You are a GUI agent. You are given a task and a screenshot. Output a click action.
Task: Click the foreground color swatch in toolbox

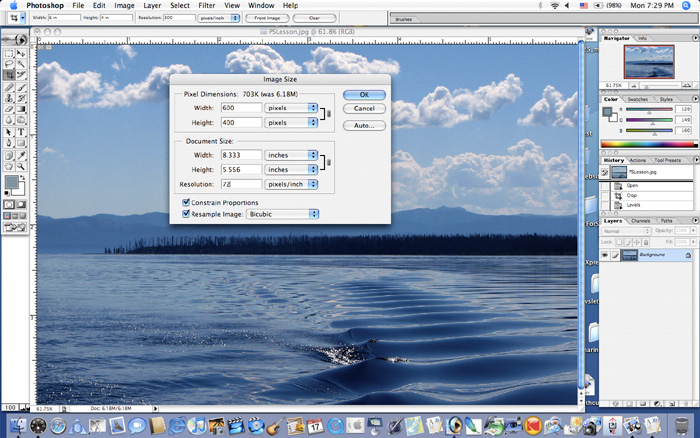pos(11,182)
